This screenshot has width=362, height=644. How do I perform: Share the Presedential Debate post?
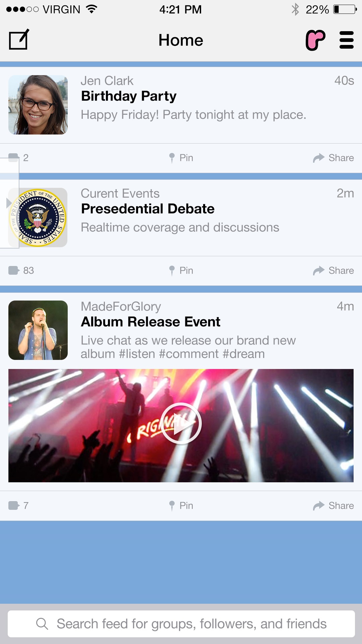click(334, 270)
